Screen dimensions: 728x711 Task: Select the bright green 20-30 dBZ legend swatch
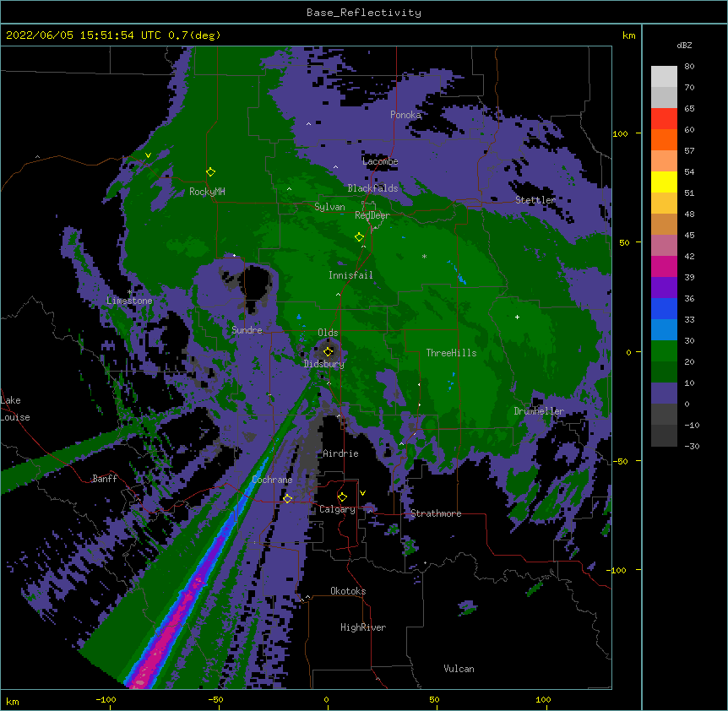click(664, 351)
